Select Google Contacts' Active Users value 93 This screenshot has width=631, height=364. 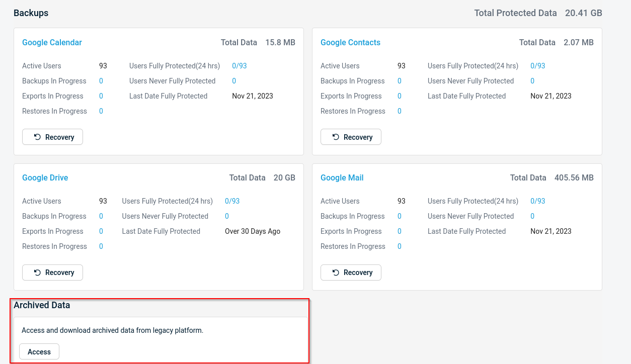coord(402,66)
